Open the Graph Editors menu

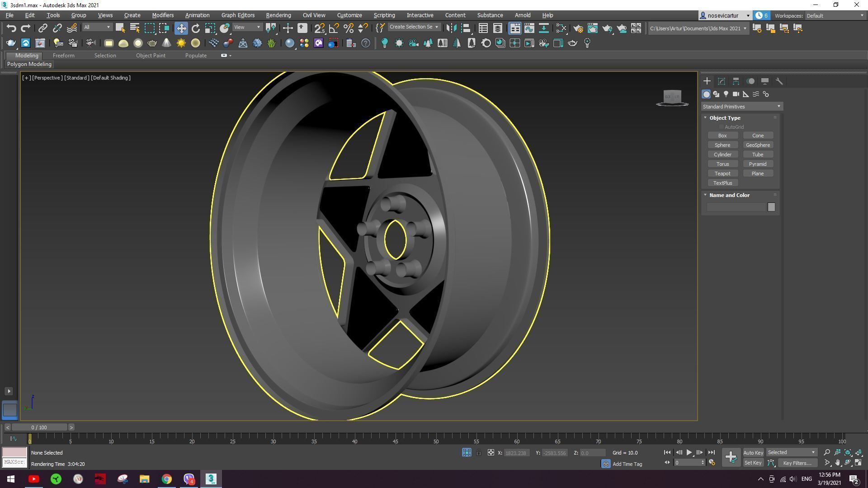pyautogui.click(x=238, y=15)
